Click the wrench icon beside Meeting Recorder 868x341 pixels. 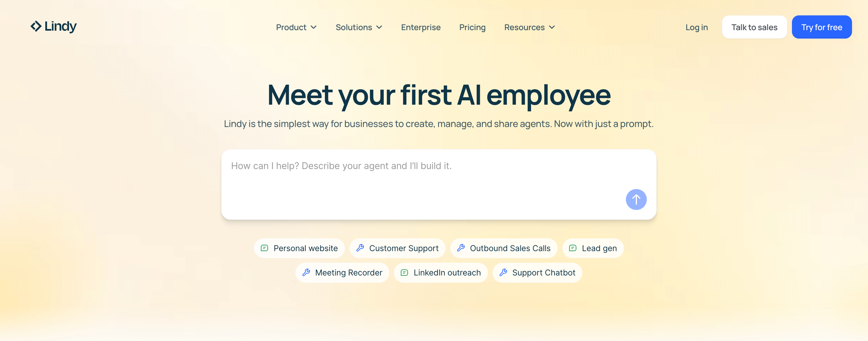coord(306,272)
